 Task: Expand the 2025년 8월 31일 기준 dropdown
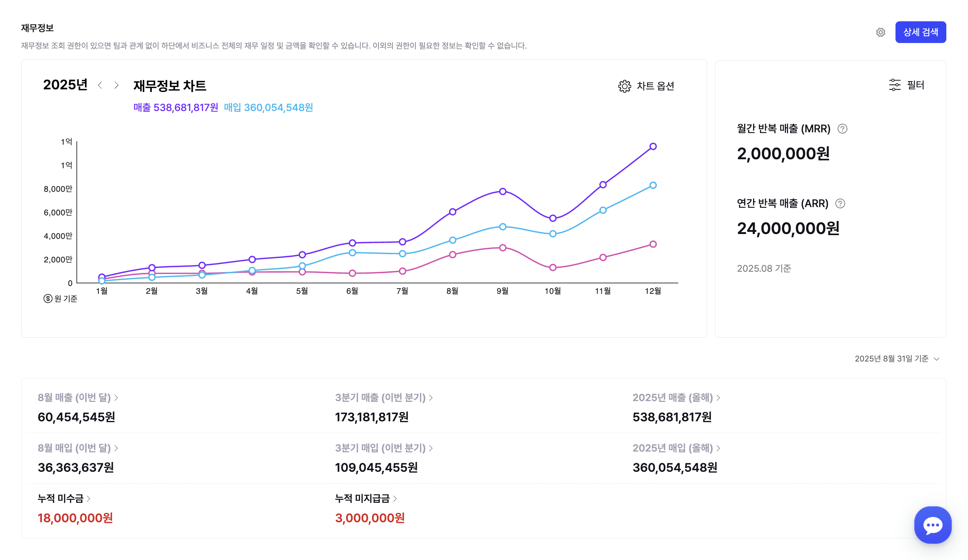(x=897, y=359)
